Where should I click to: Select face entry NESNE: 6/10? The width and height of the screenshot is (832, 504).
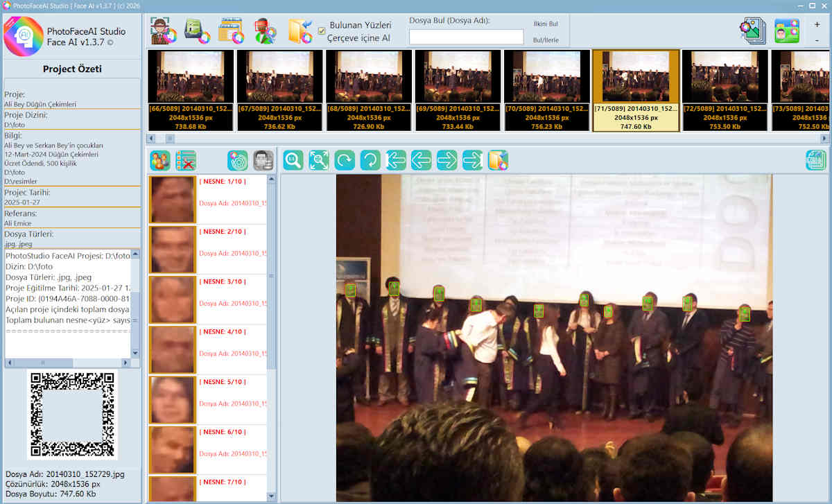[208, 450]
